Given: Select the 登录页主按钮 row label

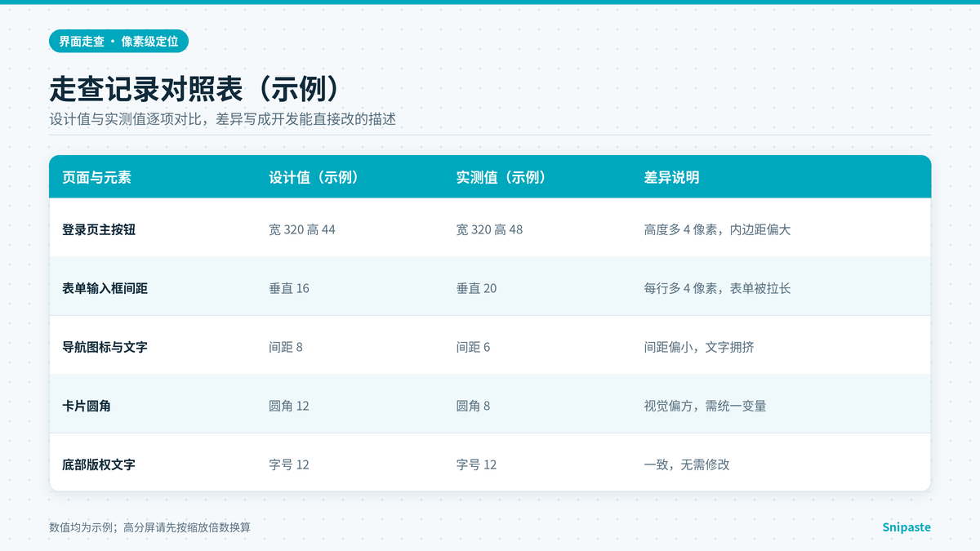Looking at the screenshot, I should (x=99, y=229).
